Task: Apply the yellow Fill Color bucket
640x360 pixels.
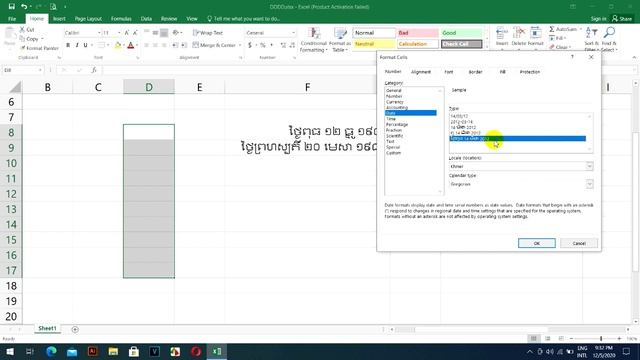Action: coord(118,45)
